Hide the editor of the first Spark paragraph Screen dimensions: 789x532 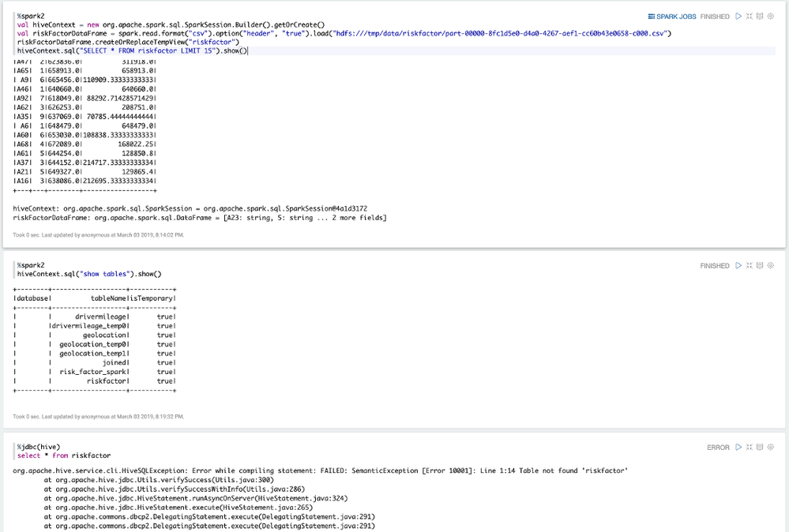(760, 15)
